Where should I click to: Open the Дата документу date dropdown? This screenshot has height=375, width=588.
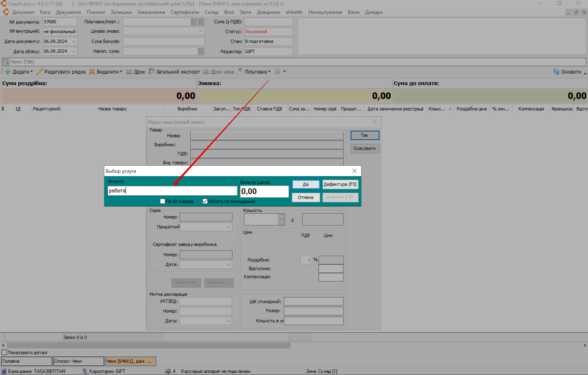(x=74, y=41)
